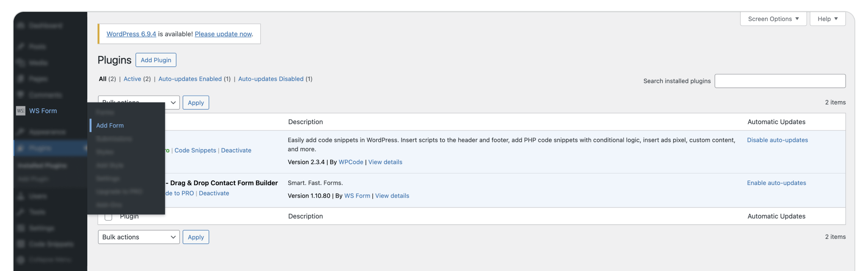The height and width of the screenshot is (271, 868).
Task: View details for version 2.3.4 plugin
Action: [385, 162]
